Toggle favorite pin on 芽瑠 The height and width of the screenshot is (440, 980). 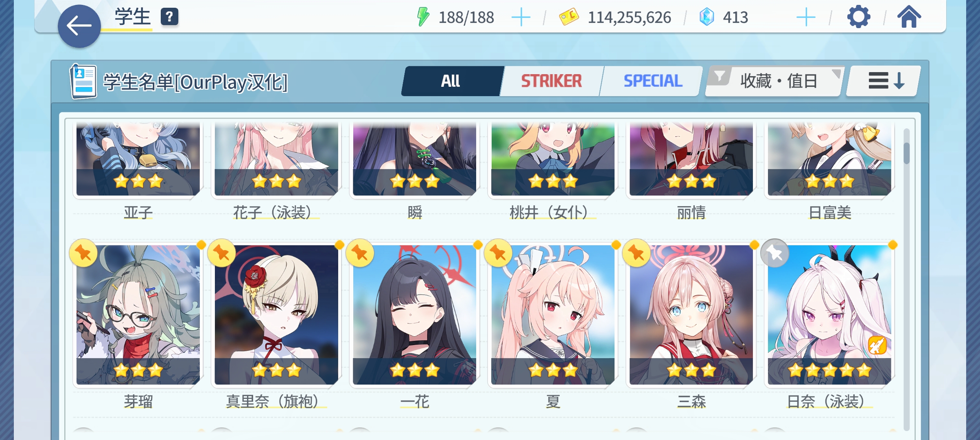tap(83, 253)
